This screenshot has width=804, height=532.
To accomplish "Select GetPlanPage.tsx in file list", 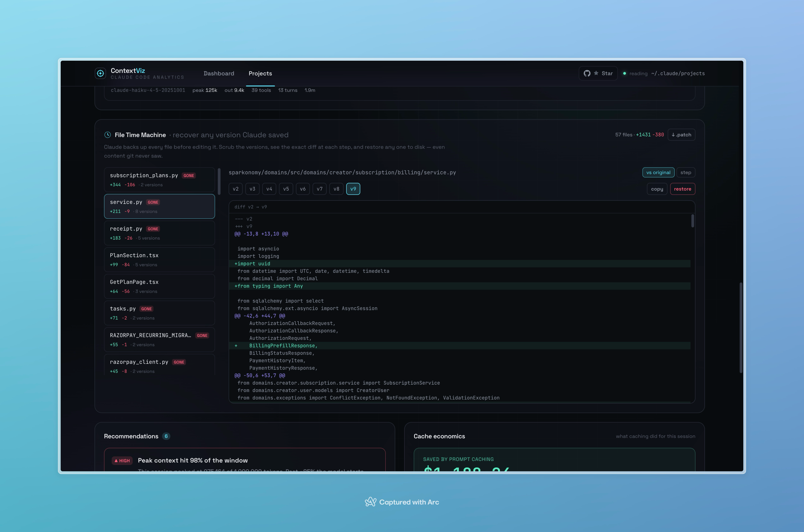I will pos(159,286).
